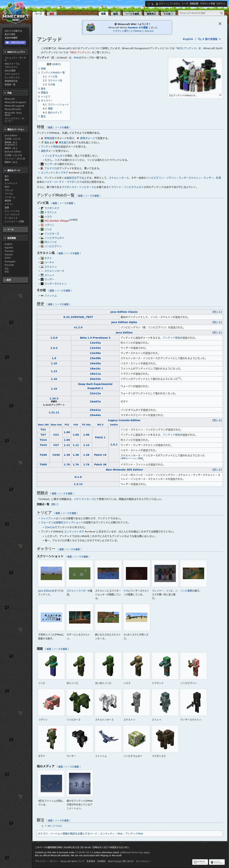The height and width of the screenshot is (868, 229).
Task: Open the Español language link in sidebar
Action: tap(8, 248)
